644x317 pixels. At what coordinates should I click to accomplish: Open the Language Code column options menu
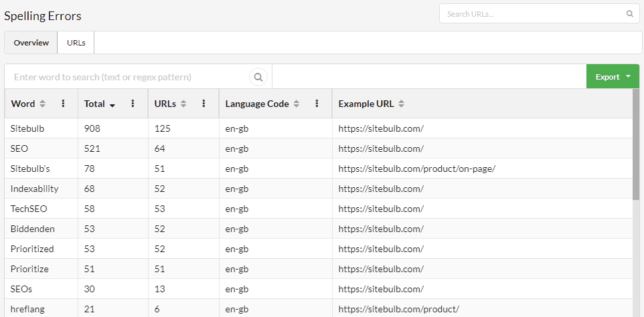[x=317, y=104]
